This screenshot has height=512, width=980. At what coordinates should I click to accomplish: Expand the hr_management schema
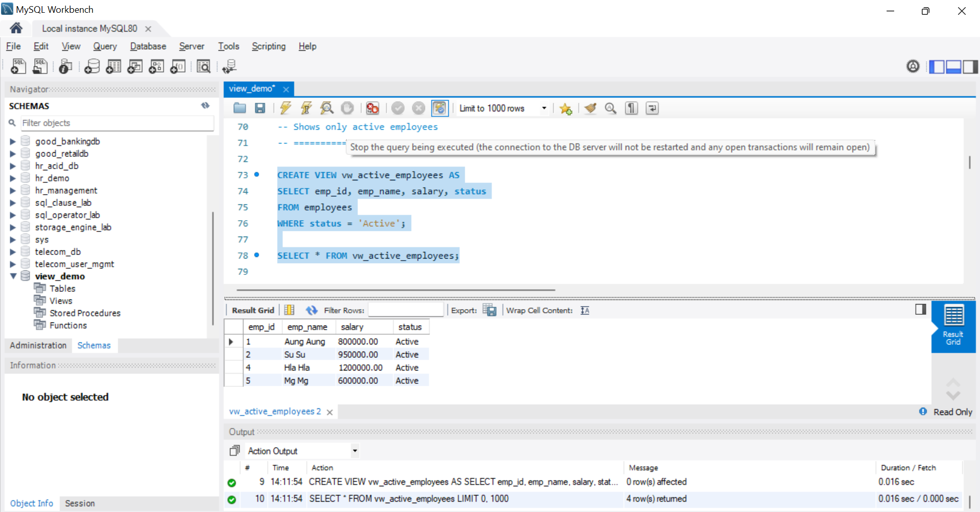pyautogui.click(x=13, y=191)
